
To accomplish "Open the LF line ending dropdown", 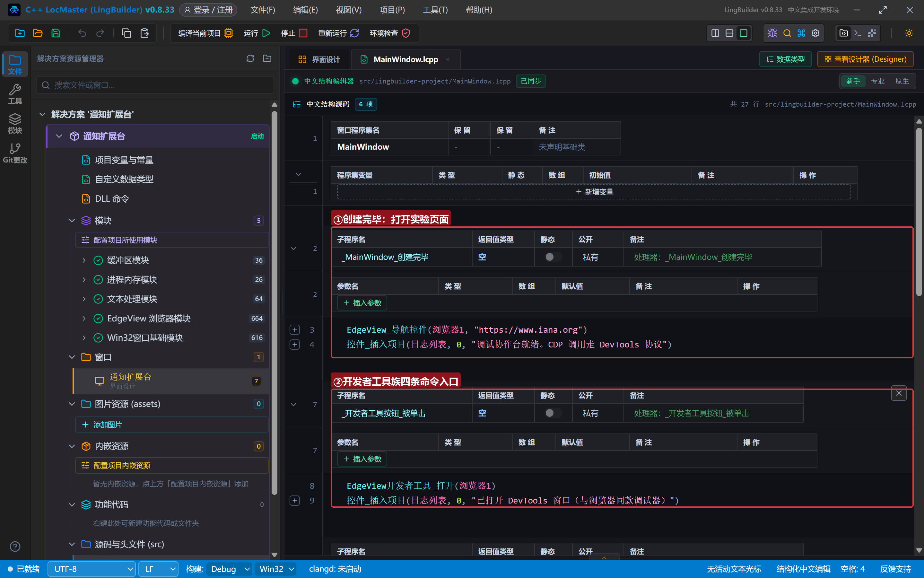I will (159, 569).
